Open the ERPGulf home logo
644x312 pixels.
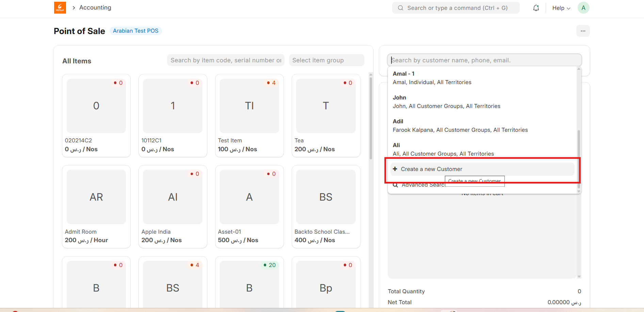(60, 7)
